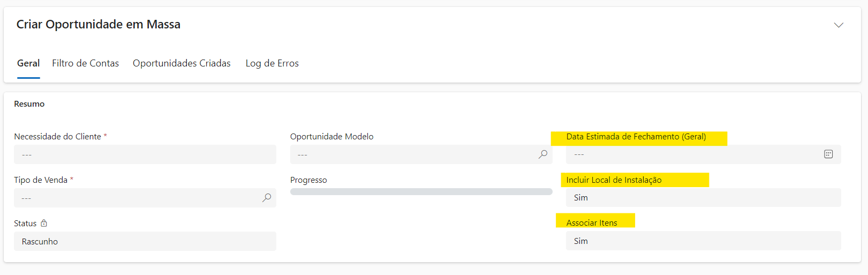
Task: Select the Geral tab
Action: tap(28, 63)
